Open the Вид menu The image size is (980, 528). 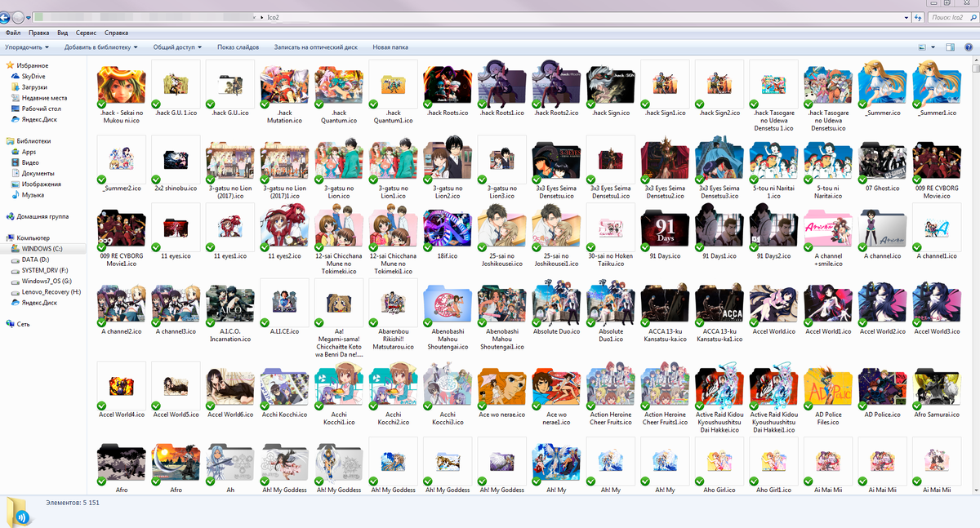tap(63, 33)
